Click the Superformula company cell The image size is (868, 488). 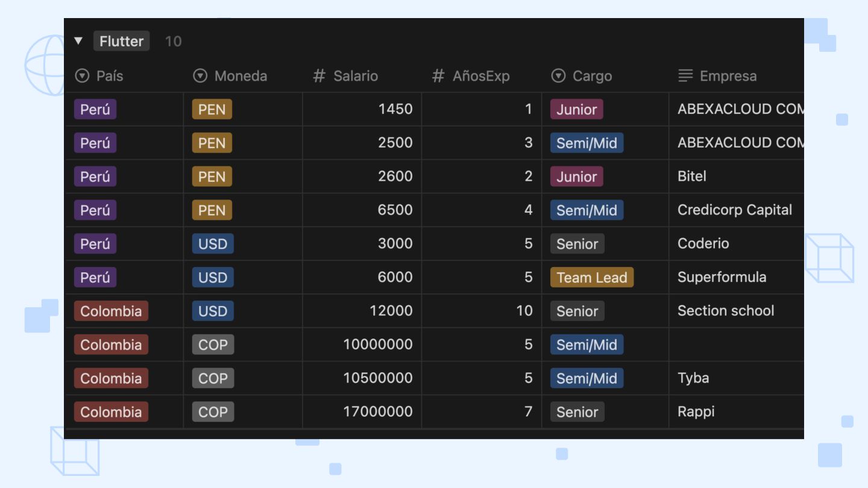point(722,277)
